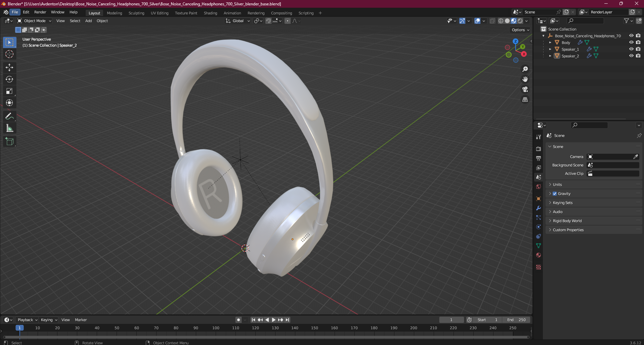Open the Object Mode dropdown
The width and height of the screenshot is (644, 345).
coord(34,21)
